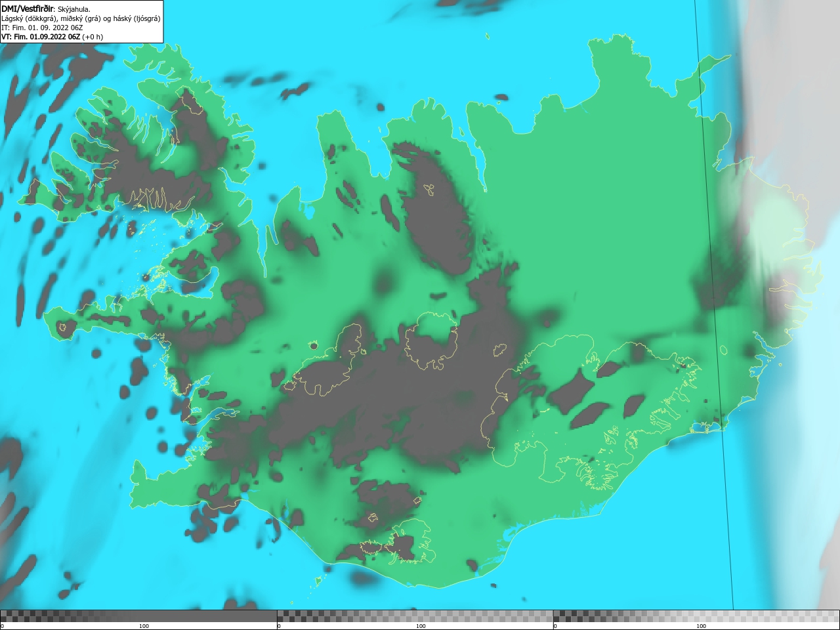Click the light grey high-cloud colour scale bar
This screenshot has height=630, width=840.
pyautogui.click(x=696, y=616)
